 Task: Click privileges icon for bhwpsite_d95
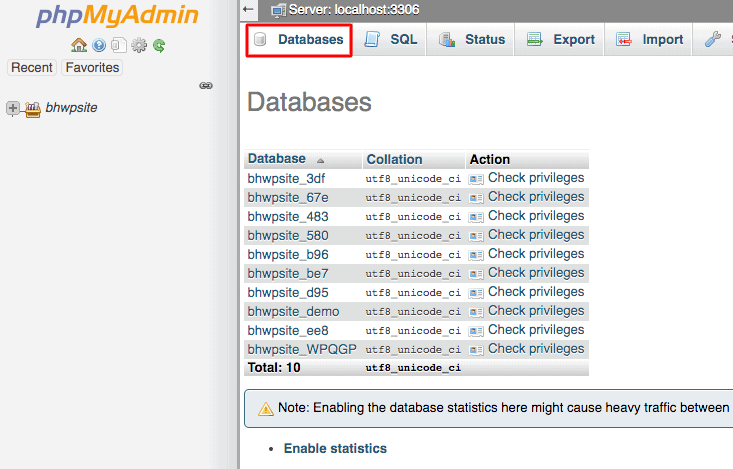476,293
